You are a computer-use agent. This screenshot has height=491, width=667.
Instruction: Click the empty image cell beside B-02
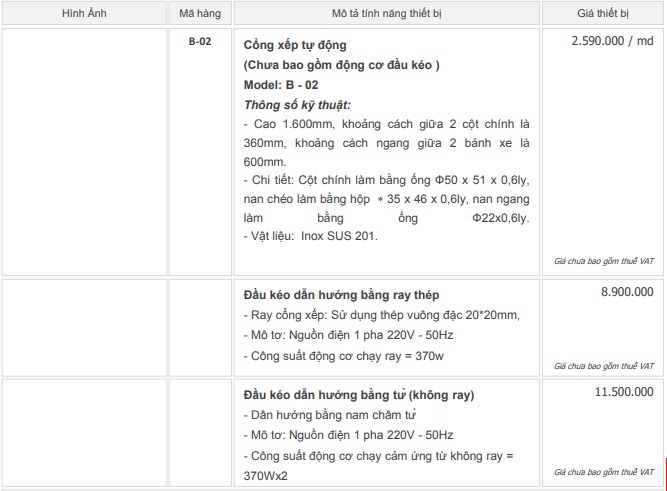click(83, 150)
